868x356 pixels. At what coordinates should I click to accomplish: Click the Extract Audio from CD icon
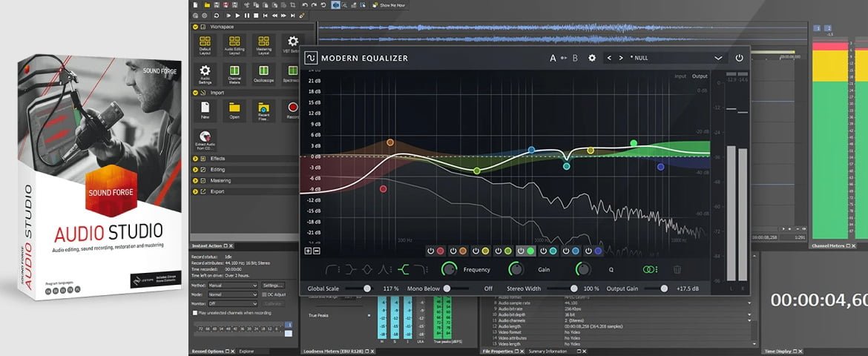205,141
